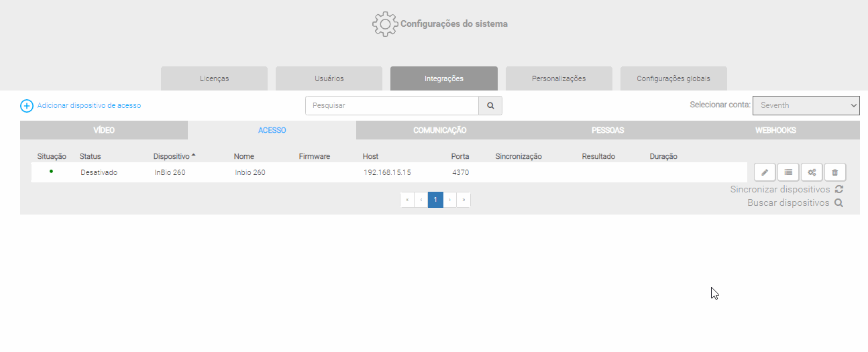Click the Sincronizar dispositivos refresh icon
This screenshot has width=868, height=352.
point(839,190)
